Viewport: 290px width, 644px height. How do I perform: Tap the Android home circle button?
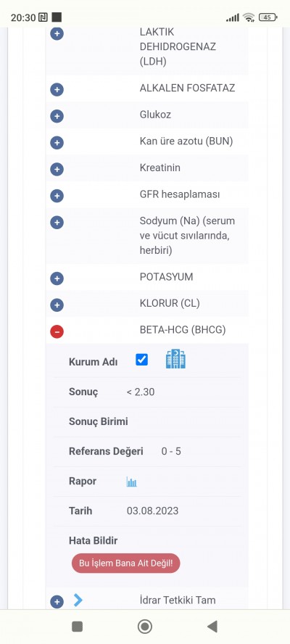pos(144,627)
